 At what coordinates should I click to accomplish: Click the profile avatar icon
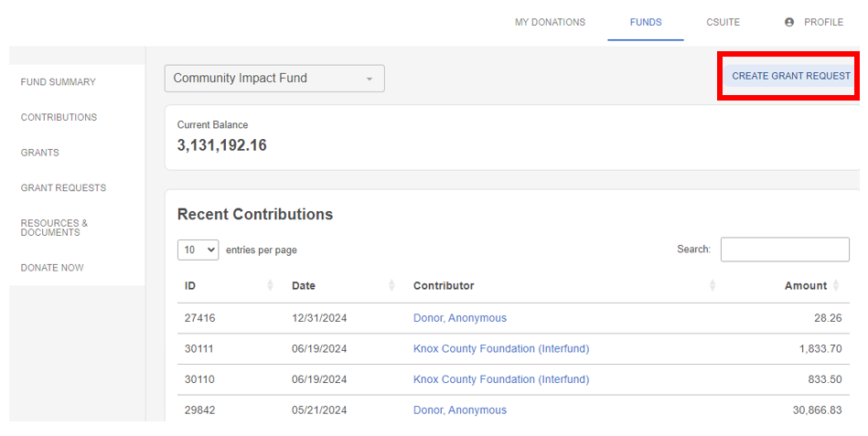point(789,22)
